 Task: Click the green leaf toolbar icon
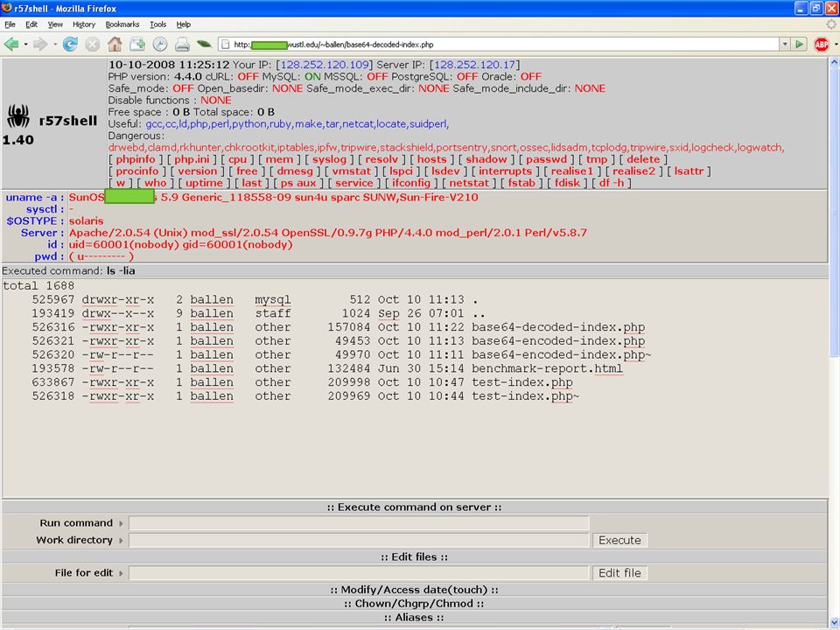pyautogui.click(x=204, y=45)
